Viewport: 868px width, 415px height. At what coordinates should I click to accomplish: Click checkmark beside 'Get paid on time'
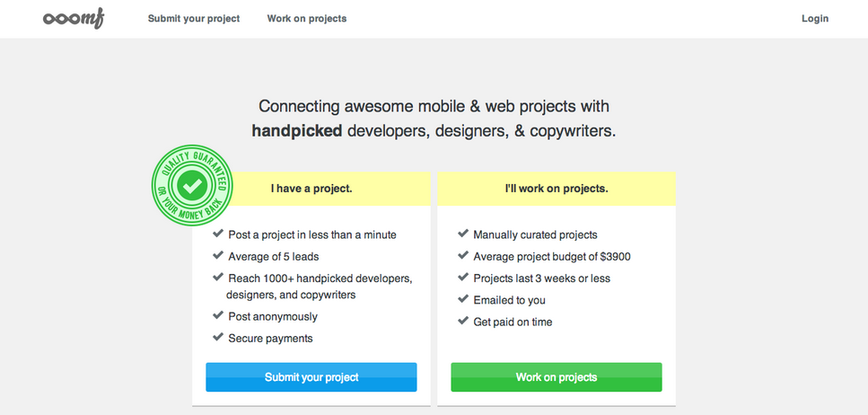[x=463, y=321]
